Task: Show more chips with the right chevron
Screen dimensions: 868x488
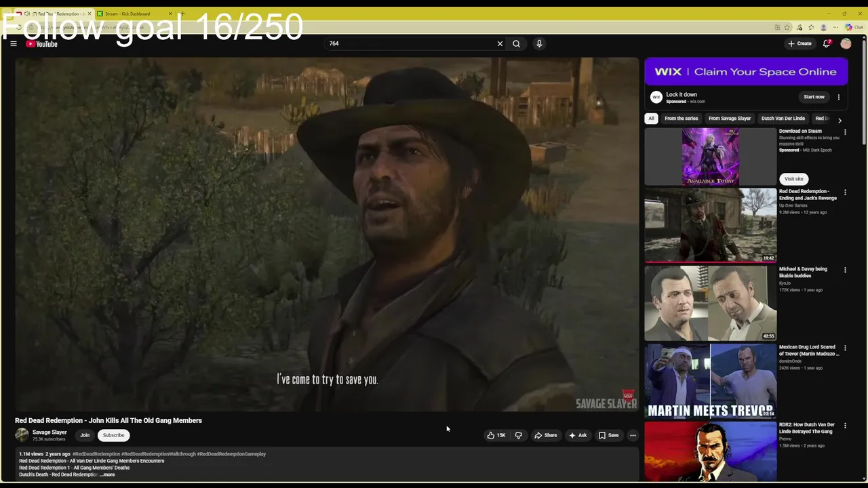Action: tap(840, 120)
